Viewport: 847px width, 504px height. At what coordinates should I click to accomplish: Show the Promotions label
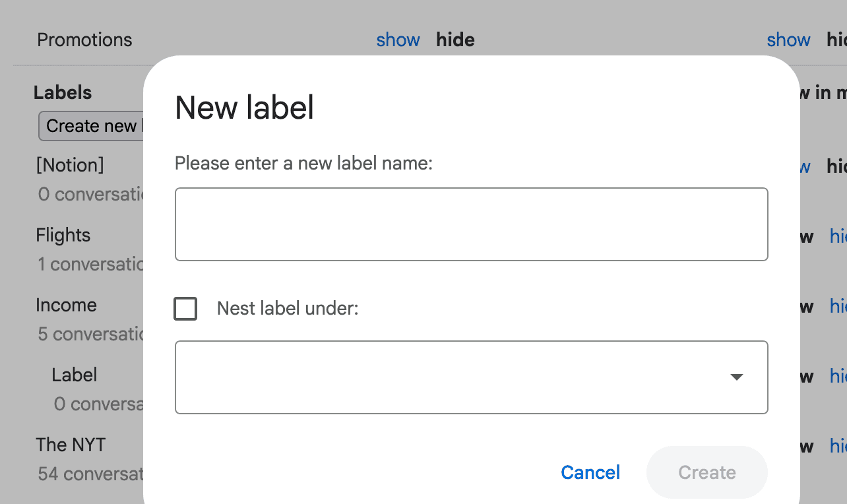click(398, 40)
